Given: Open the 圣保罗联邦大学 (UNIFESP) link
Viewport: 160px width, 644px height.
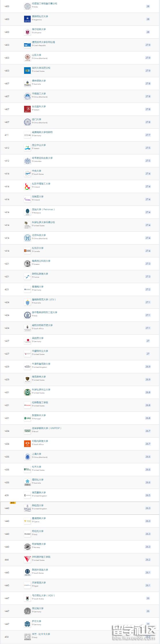Looking at the screenshot, I should coord(46,428).
